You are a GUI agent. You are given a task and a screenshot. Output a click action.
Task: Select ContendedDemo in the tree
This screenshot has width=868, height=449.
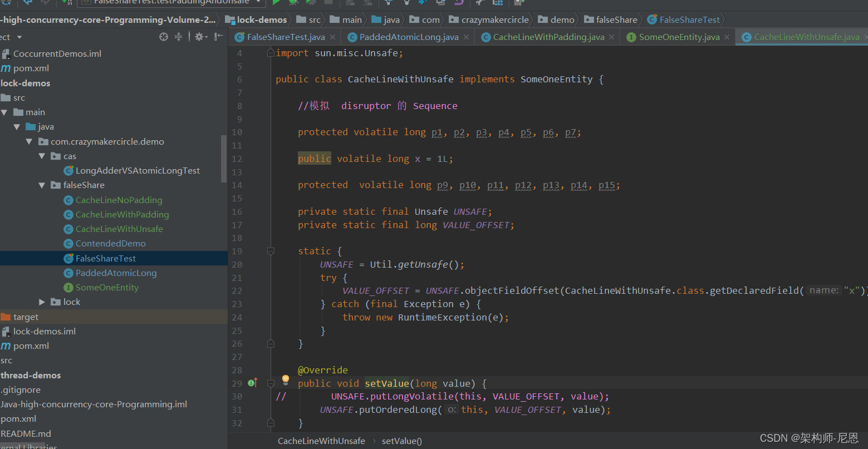(111, 243)
